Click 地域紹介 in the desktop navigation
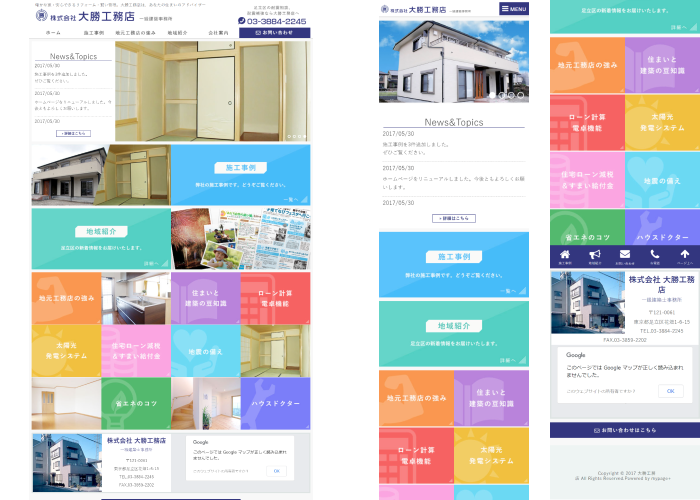Screen dimensions: 700x500 tap(177, 33)
